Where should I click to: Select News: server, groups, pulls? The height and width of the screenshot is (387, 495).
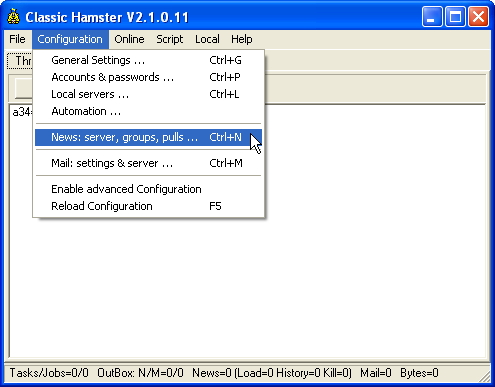point(148,137)
